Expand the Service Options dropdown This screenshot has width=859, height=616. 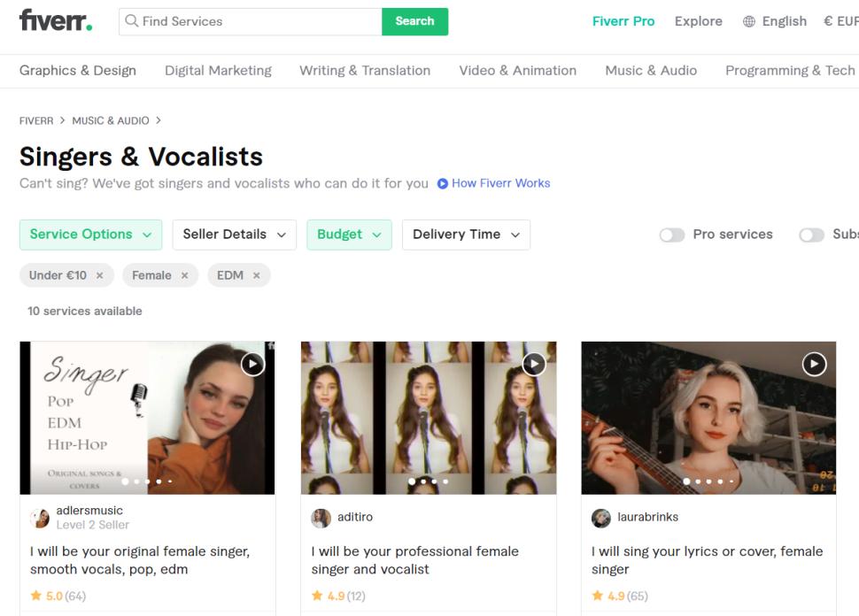(90, 235)
